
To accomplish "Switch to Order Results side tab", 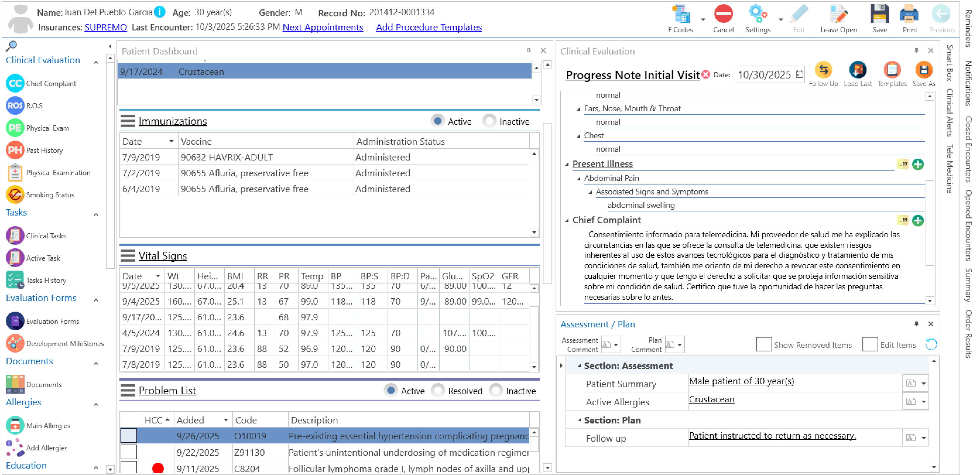I will click(968, 334).
